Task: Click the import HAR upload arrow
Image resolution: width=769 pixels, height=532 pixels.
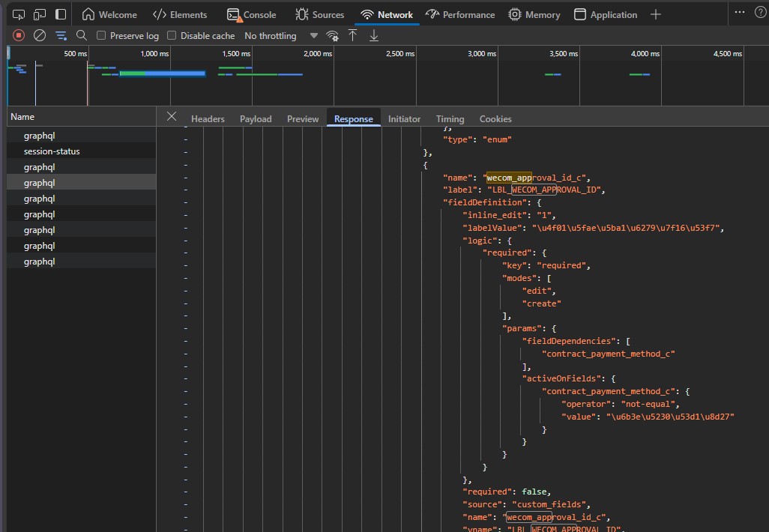Action: tap(352, 35)
